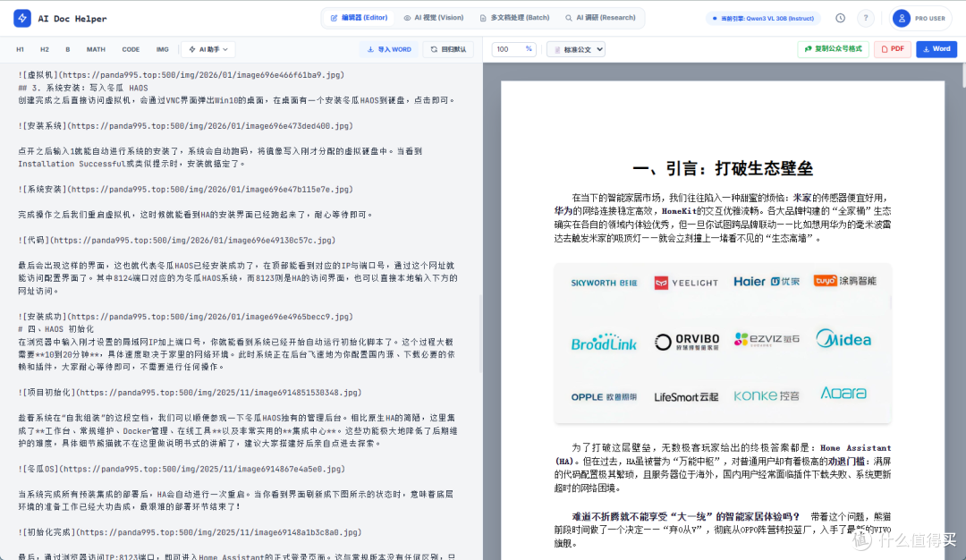
Task: Open the AI 调研 (Research) tab
Action: pos(601,18)
